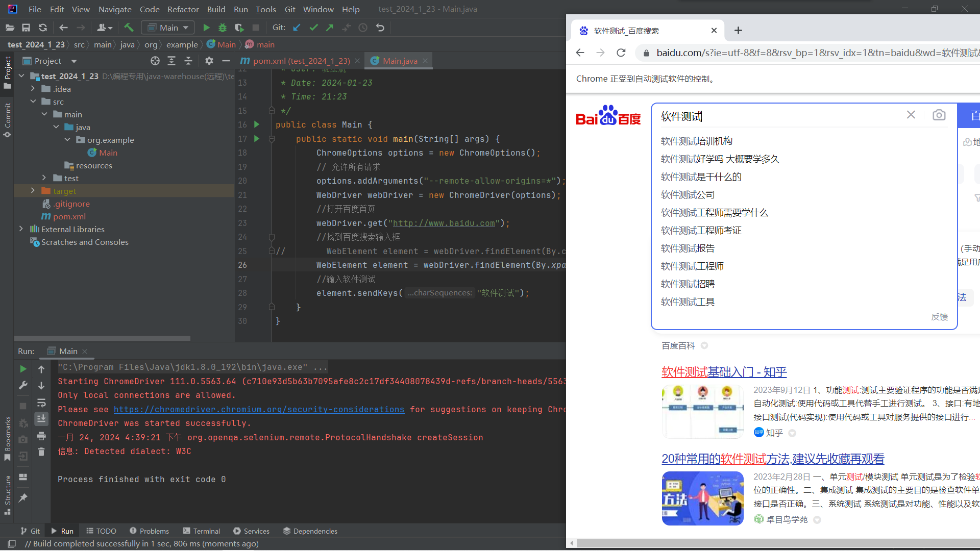Image resolution: width=980 pixels, height=551 pixels.
Task: Open new Chrome tab plus button
Action: coord(738,31)
